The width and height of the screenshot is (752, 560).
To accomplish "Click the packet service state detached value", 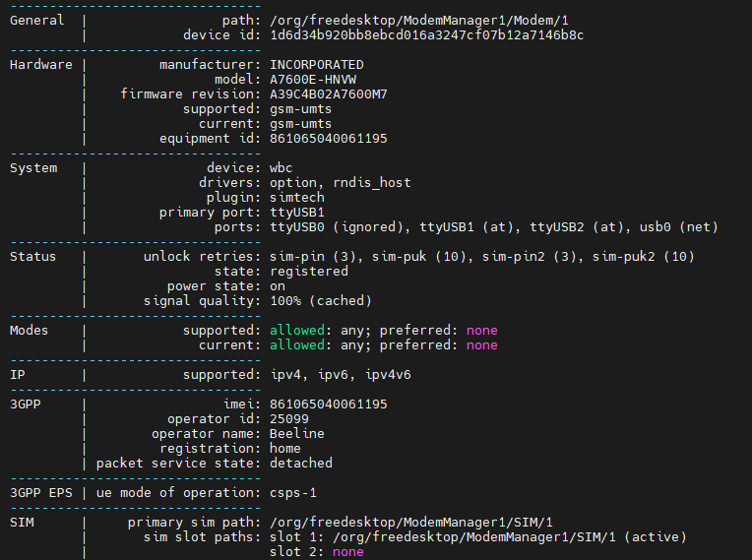I will point(301,464).
